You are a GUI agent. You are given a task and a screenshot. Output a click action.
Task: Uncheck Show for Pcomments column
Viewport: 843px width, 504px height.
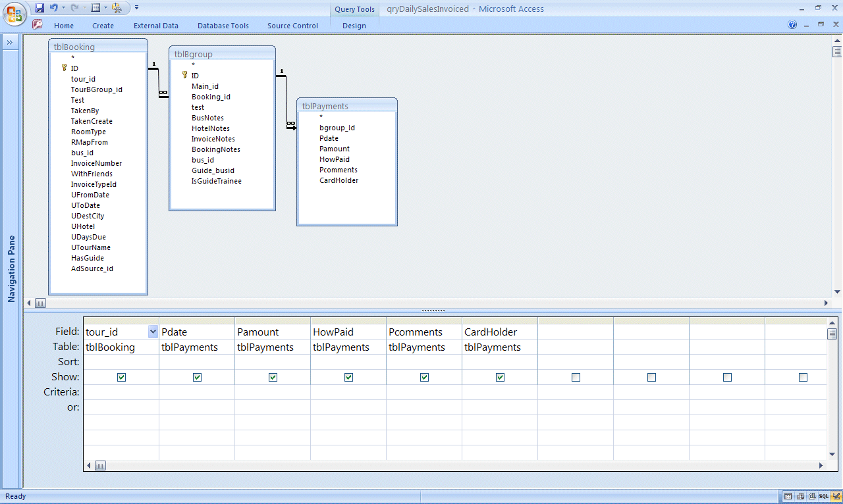click(x=424, y=377)
